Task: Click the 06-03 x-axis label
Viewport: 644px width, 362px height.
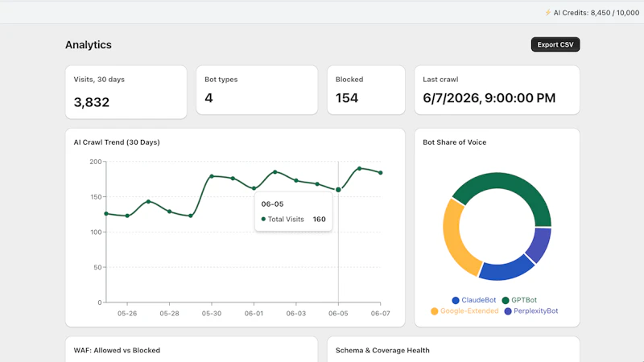Action: click(296, 314)
